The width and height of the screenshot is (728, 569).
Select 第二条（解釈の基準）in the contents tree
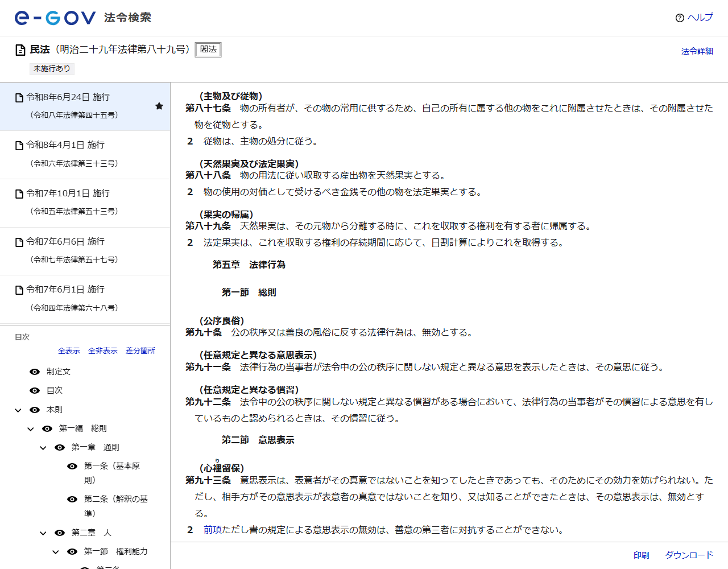pyautogui.click(x=116, y=506)
